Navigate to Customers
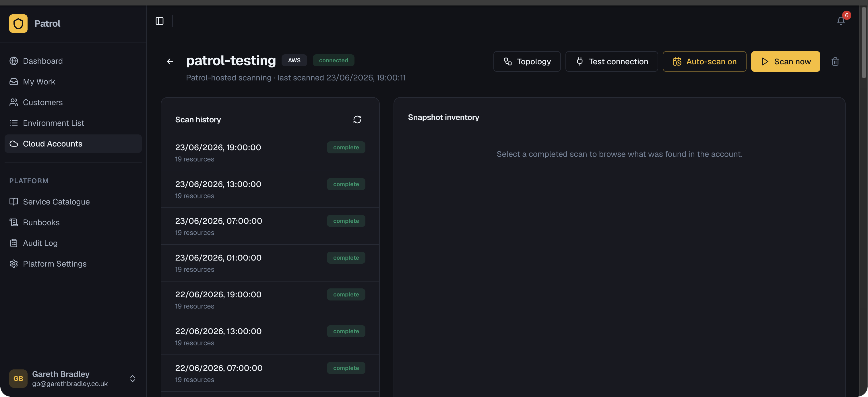 [73, 102]
